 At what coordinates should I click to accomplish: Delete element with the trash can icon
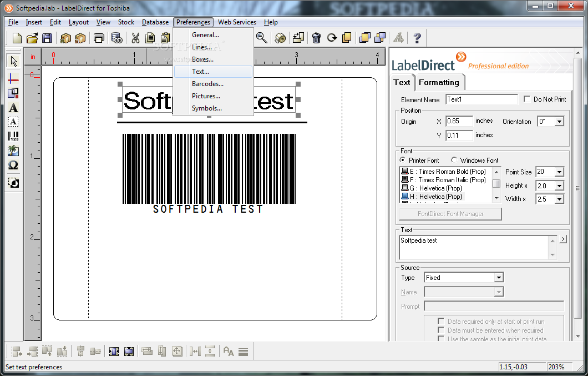316,38
